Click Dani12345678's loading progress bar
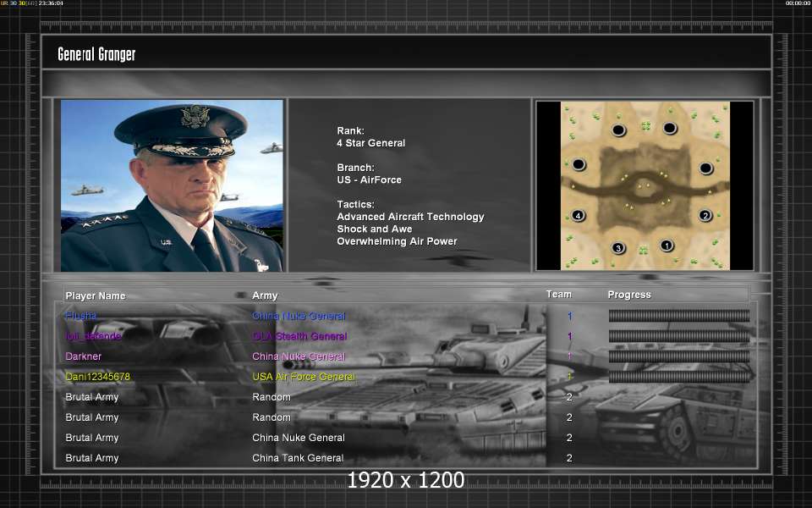Image resolution: width=812 pixels, height=508 pixels. 679,376
